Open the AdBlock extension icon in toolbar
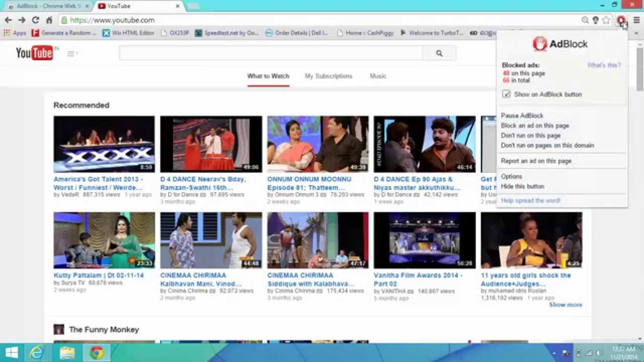 click(621, 20)
